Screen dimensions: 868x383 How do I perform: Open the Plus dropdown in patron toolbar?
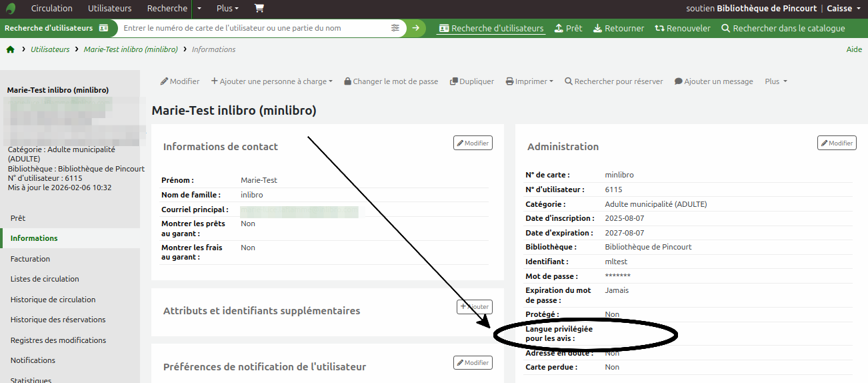coord(776,81)
